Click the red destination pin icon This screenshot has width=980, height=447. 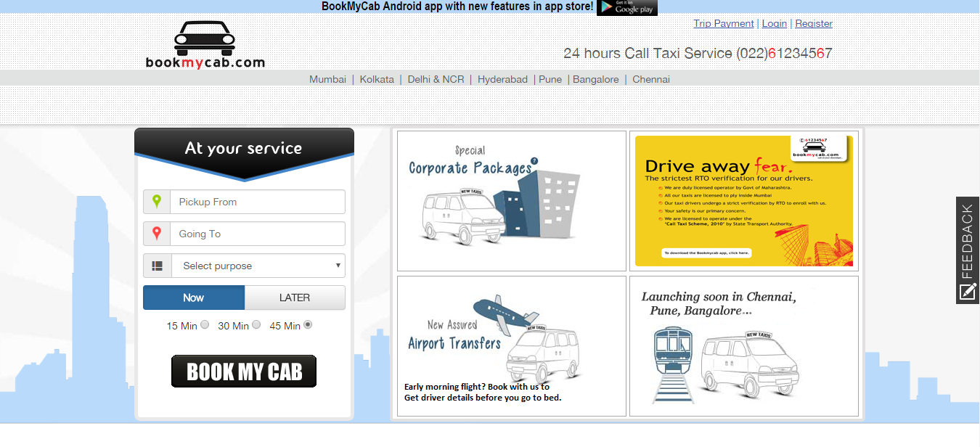click(x=157, y=234)
